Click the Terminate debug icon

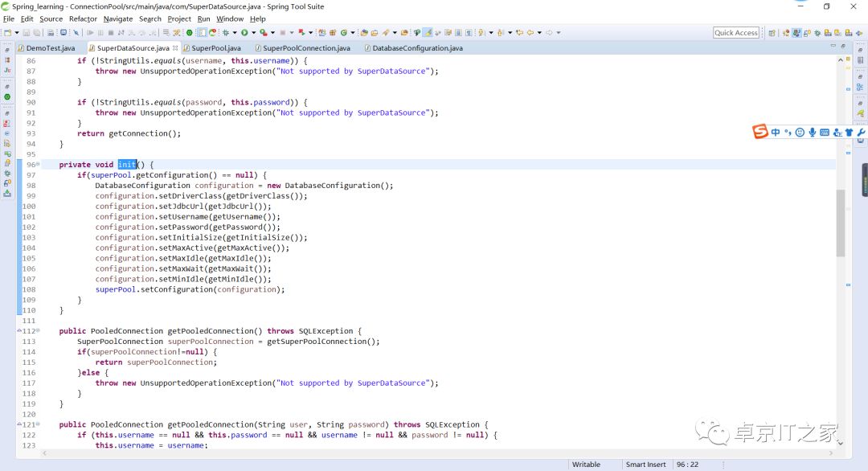(111, 33)
